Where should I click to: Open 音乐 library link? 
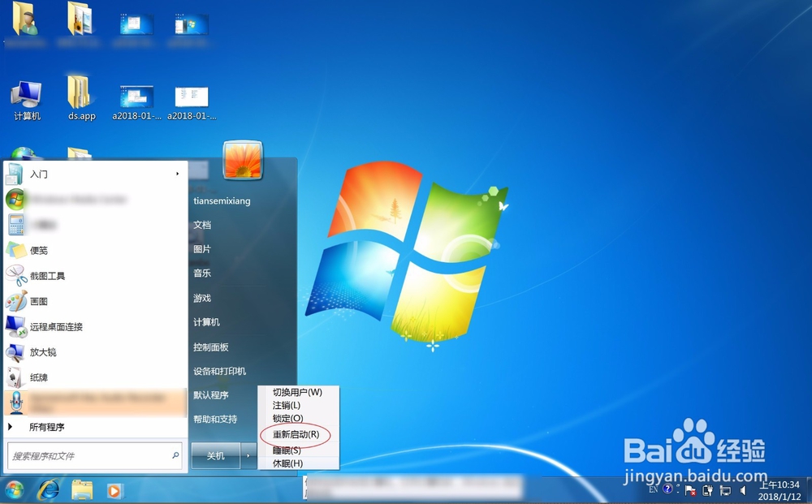[x=202, y=274]
